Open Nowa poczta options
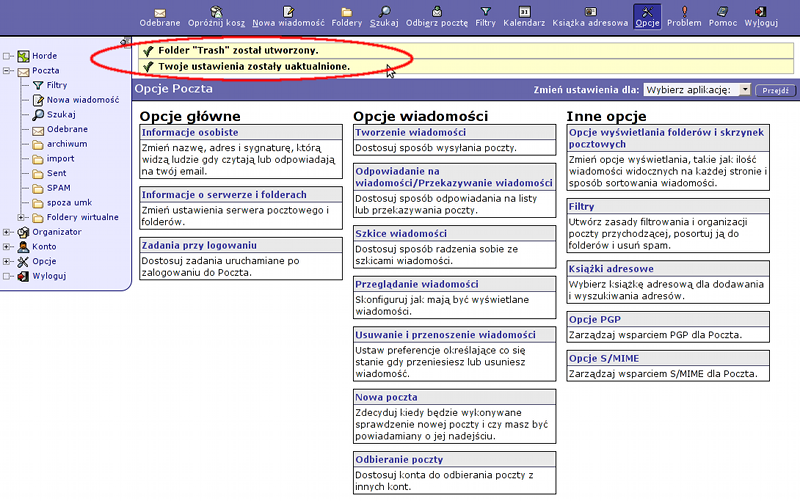 point(386,397)
